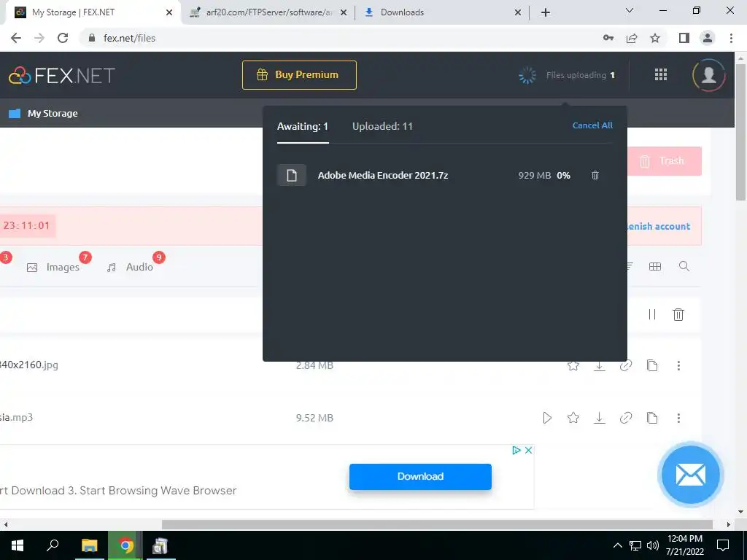Cancel all awaiting uploads
This screenshot has width=747, height=560.
click(x=592, y=125)
